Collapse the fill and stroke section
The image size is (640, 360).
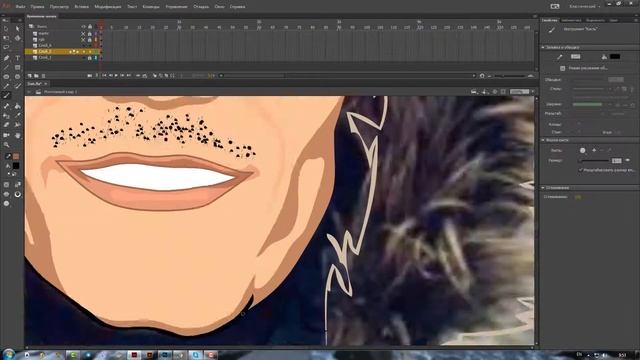click(x=543, y=47)
